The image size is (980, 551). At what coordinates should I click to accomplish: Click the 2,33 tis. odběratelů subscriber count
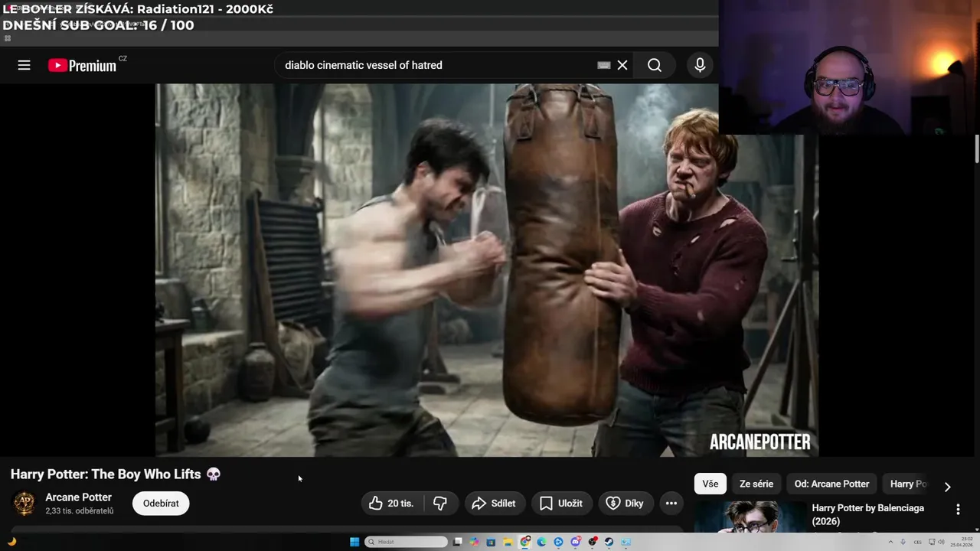coord(80,510)
